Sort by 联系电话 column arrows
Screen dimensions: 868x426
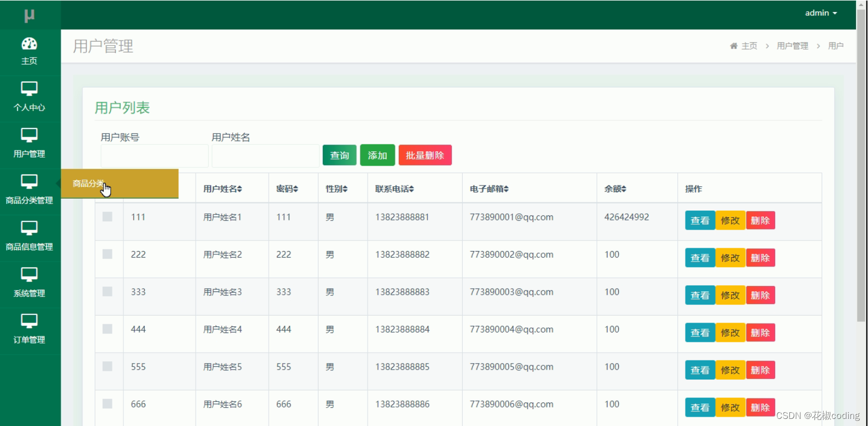pos(411,189)
